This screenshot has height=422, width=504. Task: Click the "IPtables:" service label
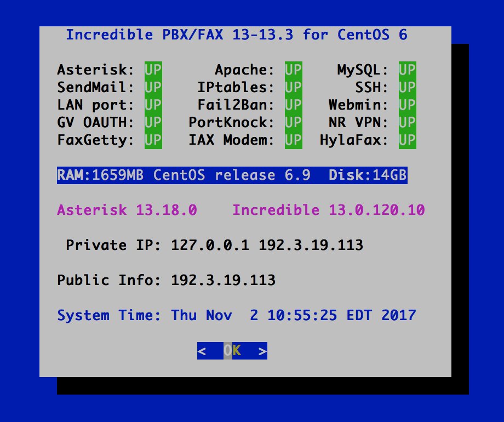coord(236,88)
